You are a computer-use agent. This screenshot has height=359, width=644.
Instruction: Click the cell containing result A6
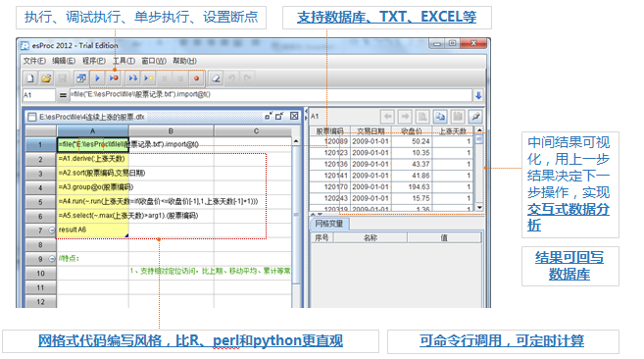pos(92,230)
